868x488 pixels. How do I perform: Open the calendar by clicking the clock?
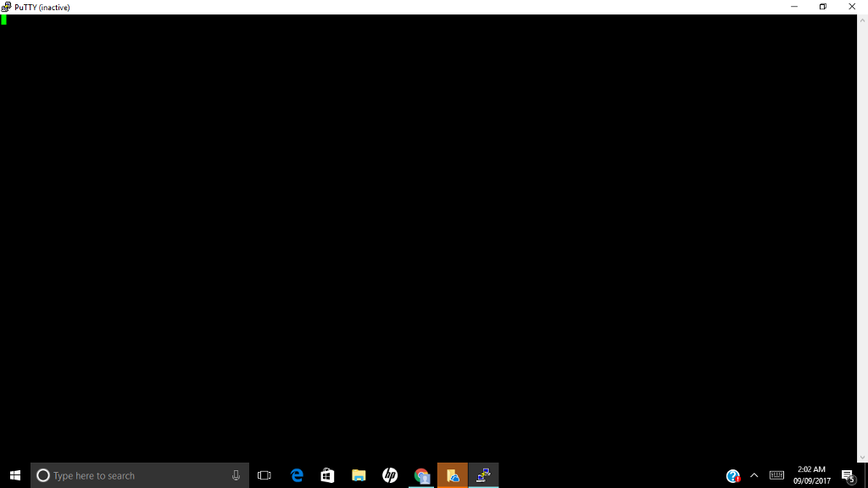click(x=810, y=475)
